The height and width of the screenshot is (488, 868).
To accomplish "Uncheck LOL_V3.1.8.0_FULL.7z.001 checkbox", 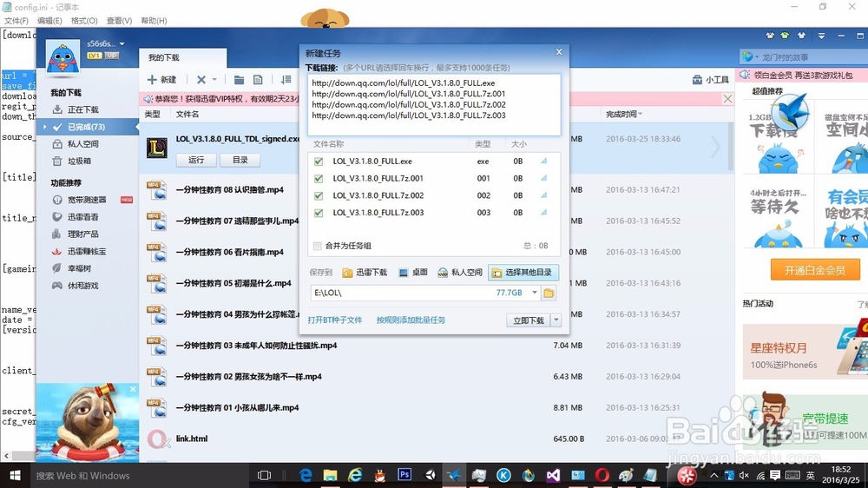I will click(319, 178).
